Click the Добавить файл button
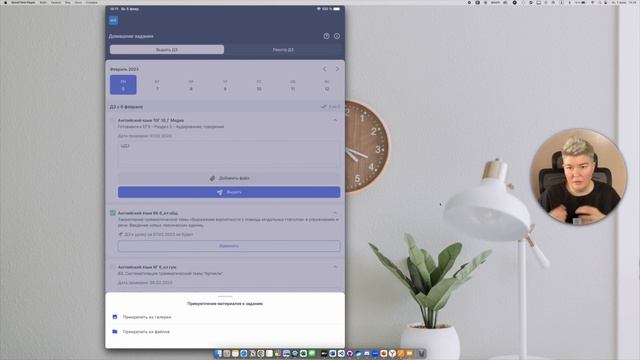The width and height of the screenshot is (640, 360). (229, 178)
